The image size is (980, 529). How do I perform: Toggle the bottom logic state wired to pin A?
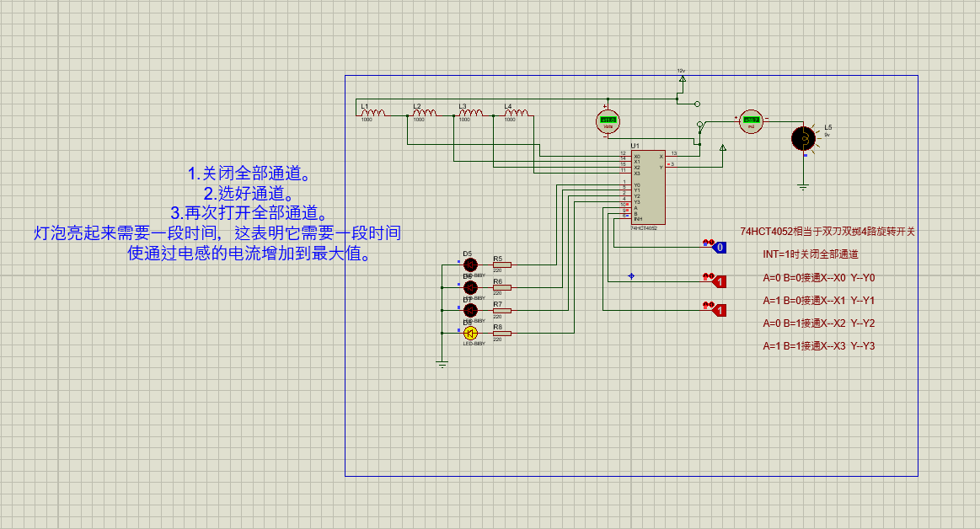tap(719, 310)
